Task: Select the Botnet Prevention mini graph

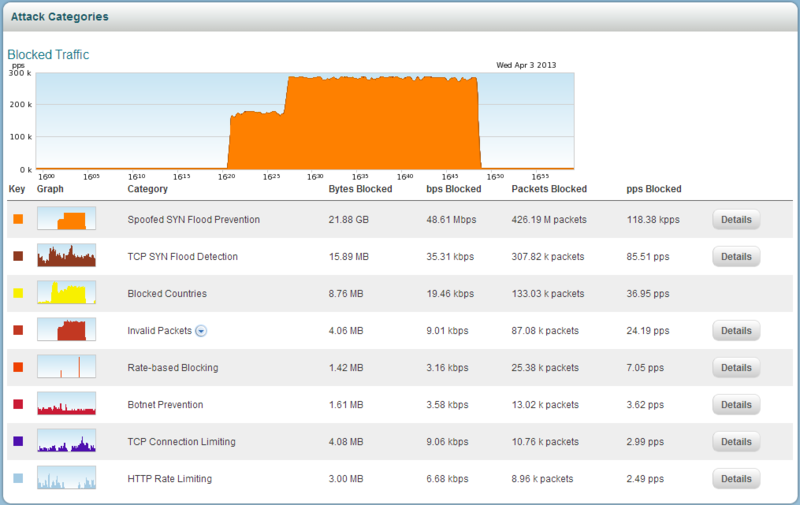Action: tap(66, 403)
